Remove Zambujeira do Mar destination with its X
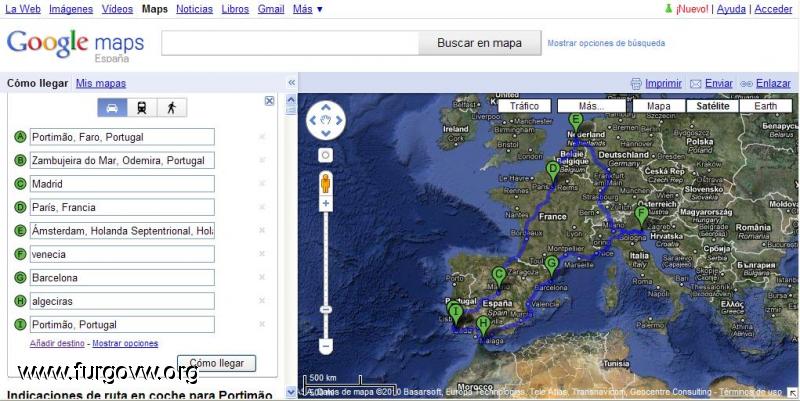Image resolution: width=800 pixels, height=401 pixels. click(x=262, y=160)
